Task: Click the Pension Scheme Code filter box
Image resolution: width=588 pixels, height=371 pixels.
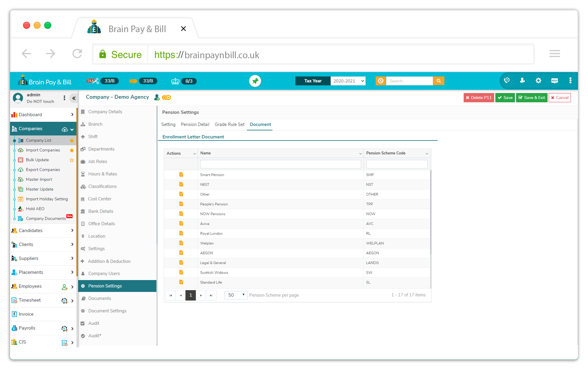Action: click(397, 164)
